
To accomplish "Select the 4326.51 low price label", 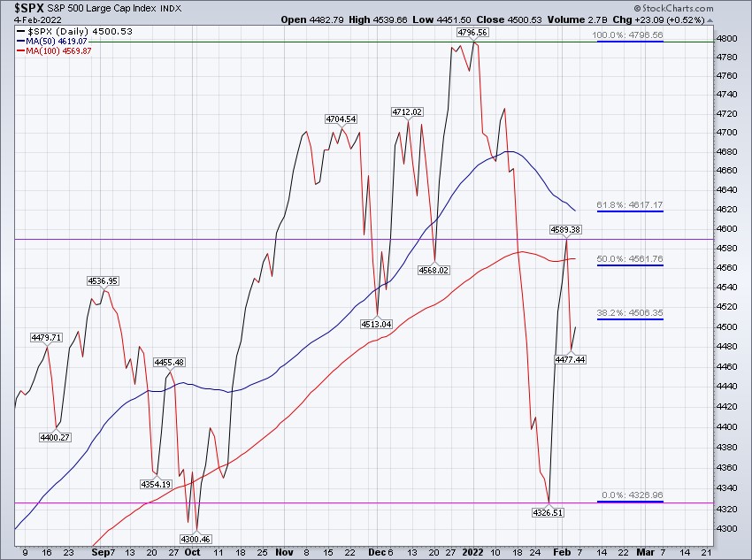I will tap(549, 511).
